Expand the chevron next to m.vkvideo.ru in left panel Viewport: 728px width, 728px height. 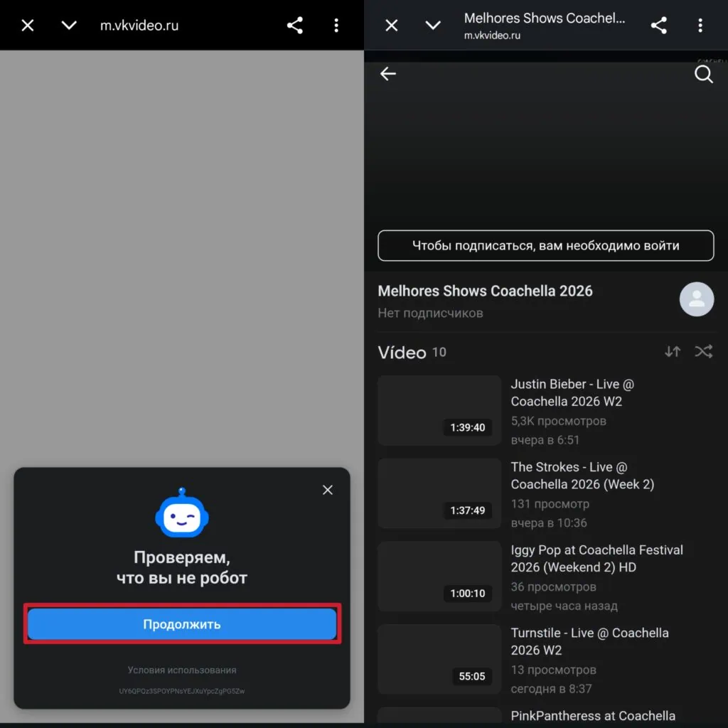[69, 25]
